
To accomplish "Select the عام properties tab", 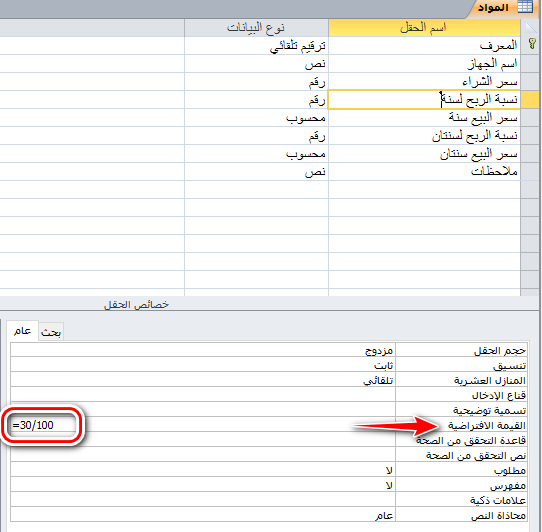I will point(22,331).
